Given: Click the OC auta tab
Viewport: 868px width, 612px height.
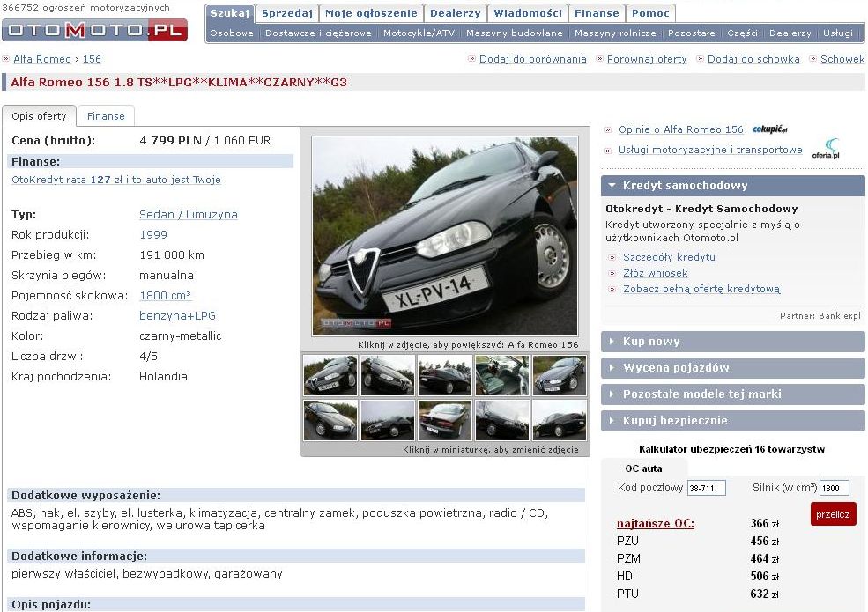Looking at the screenshot, I should click(643, 468).
